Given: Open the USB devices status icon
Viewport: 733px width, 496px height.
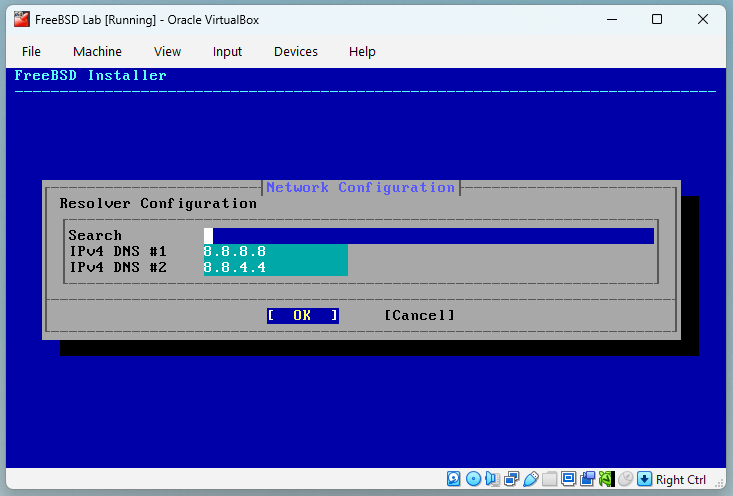Looking at the screenshot, I should click(x=531, y=479).
